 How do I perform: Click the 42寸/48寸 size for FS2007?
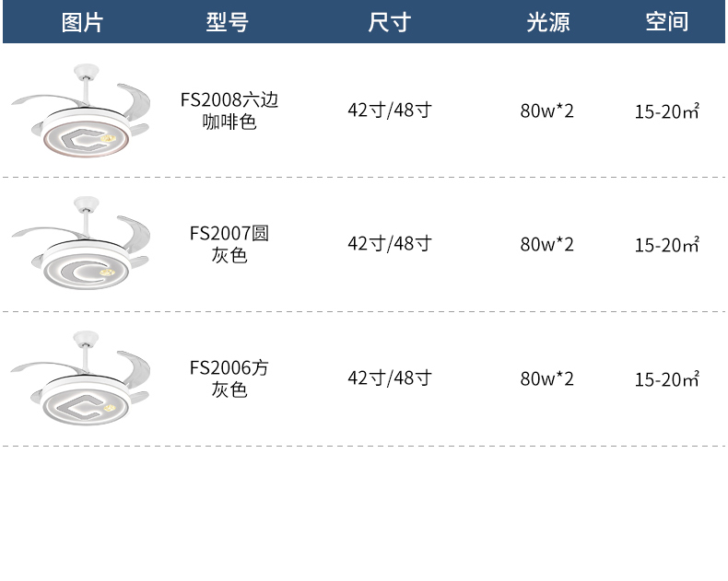coord(390,244)
